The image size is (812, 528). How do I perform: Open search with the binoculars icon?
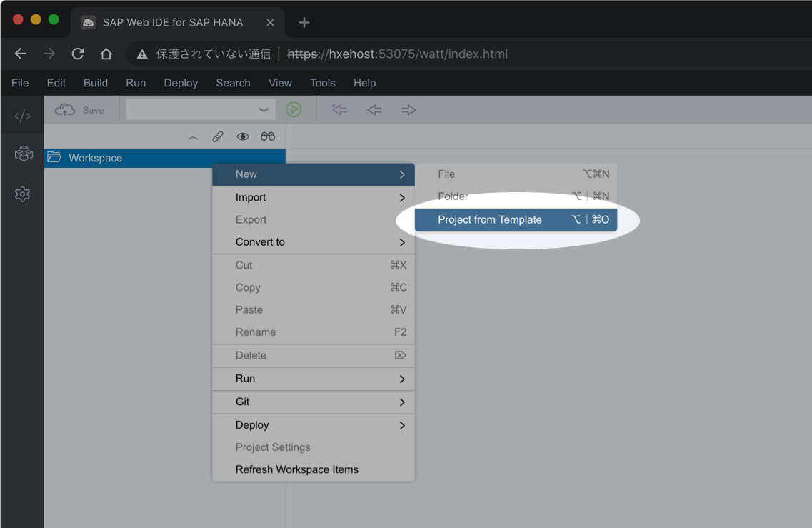pos(268,136)
